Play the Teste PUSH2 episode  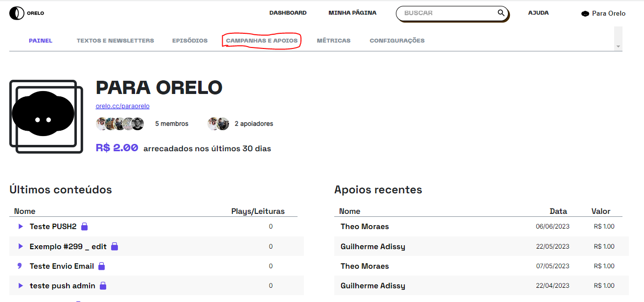(x=21, y=227)
